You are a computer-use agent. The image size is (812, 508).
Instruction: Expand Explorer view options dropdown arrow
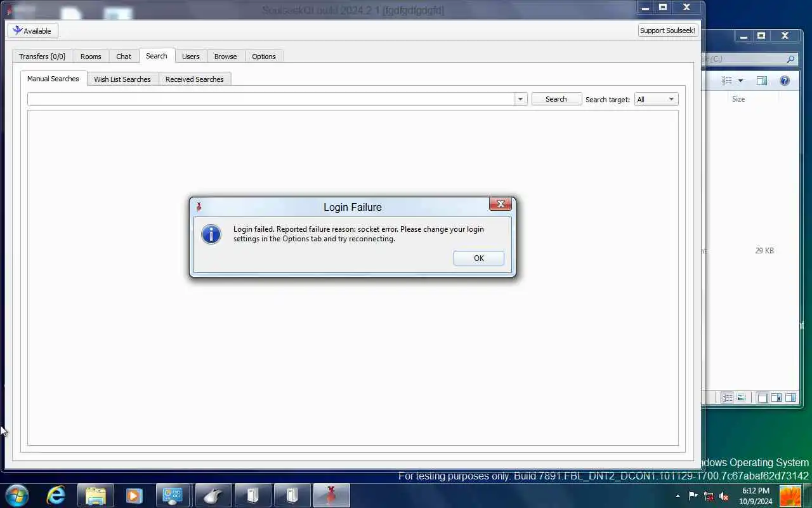(740, 81)
